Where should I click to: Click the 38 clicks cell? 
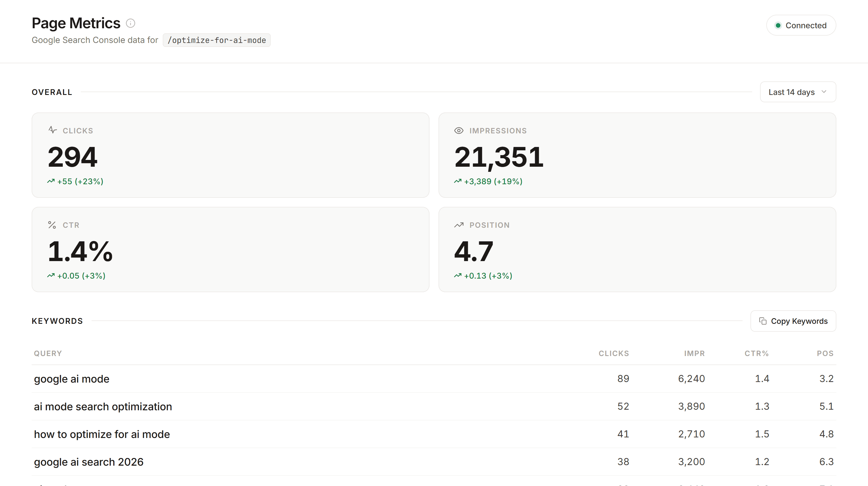[623, 461]
